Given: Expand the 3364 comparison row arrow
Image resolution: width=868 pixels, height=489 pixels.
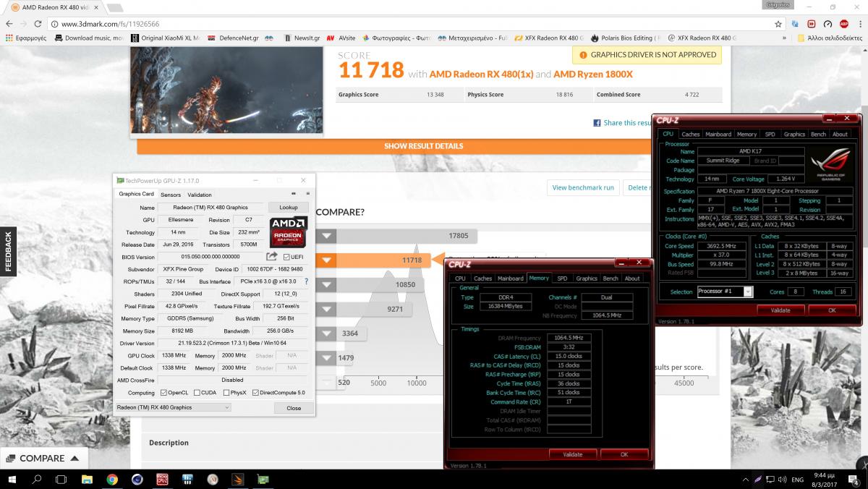Looking at the screenshot, I should [327, 333].
